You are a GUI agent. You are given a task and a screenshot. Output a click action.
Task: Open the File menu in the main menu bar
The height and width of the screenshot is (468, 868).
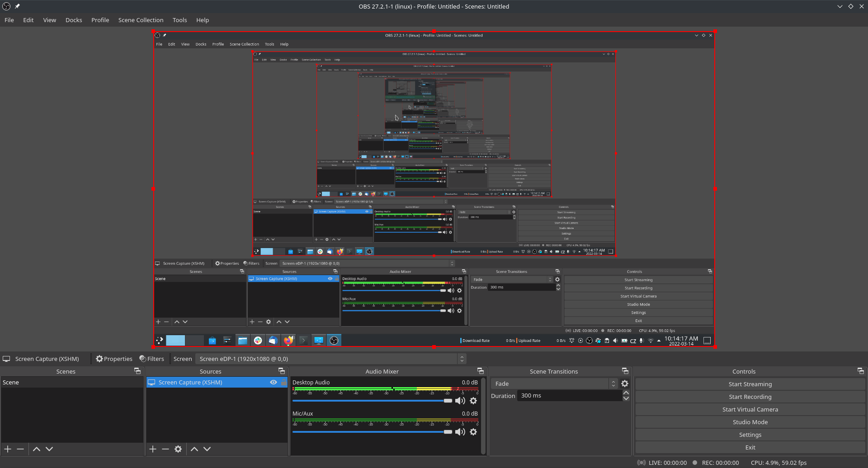(9, 20)
